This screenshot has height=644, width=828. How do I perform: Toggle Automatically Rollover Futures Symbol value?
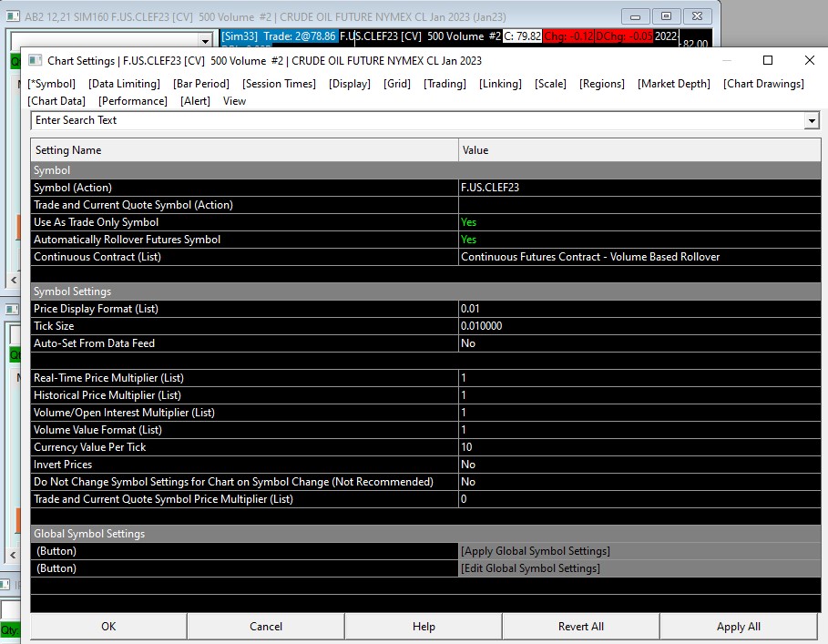coord(468,240)
